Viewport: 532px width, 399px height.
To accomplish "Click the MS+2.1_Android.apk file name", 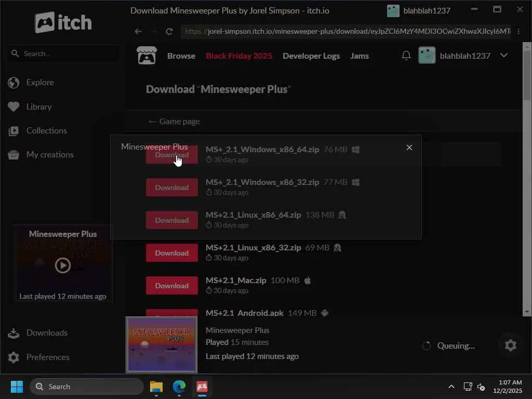I will click(244, 313).
